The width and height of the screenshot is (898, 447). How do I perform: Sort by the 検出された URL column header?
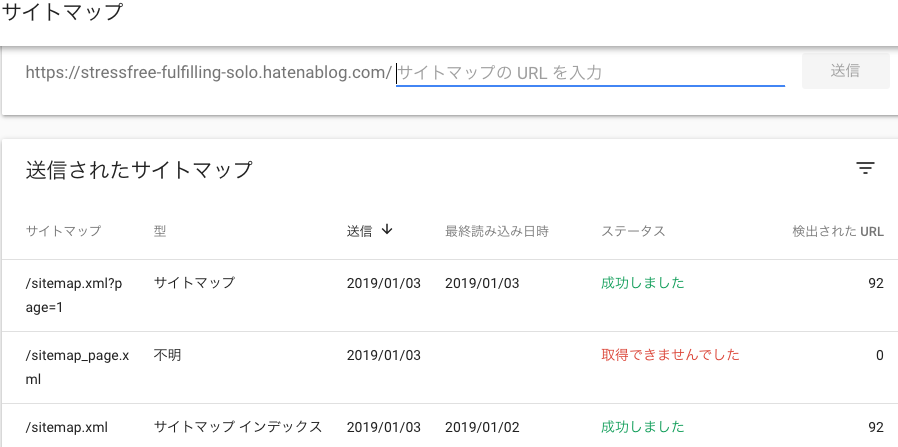coord(838,231)
